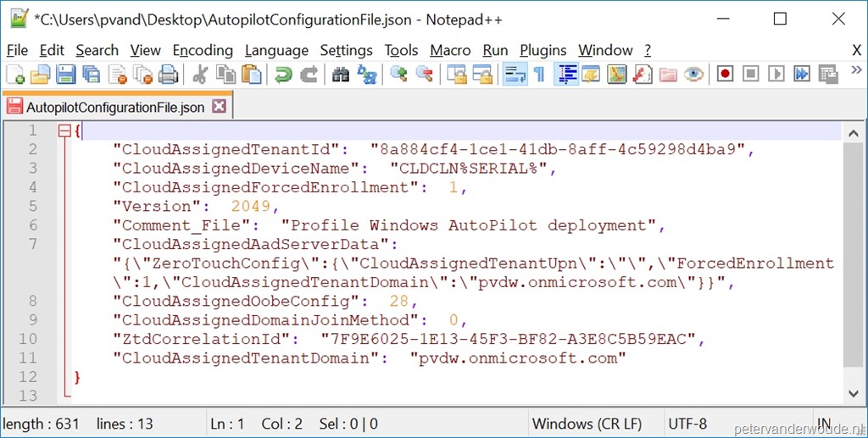This screenshot has width=868, height=438.
Task: Click the Close All documents icon
Action: pos(142,74)
